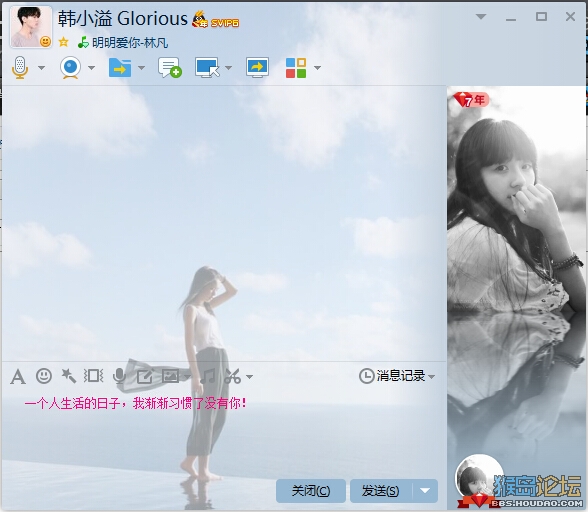Screen dimensions: 588x512
Task: Create a discussion group with chat-plus icon
Action: pos(170,68)
